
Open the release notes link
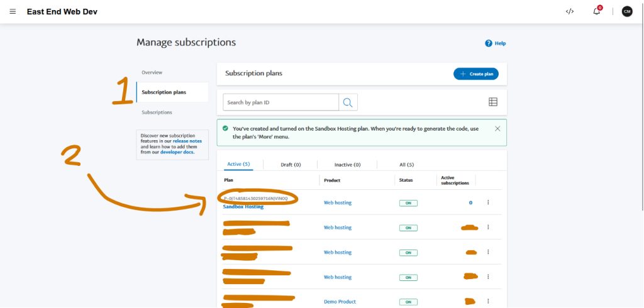pos(187,141)
